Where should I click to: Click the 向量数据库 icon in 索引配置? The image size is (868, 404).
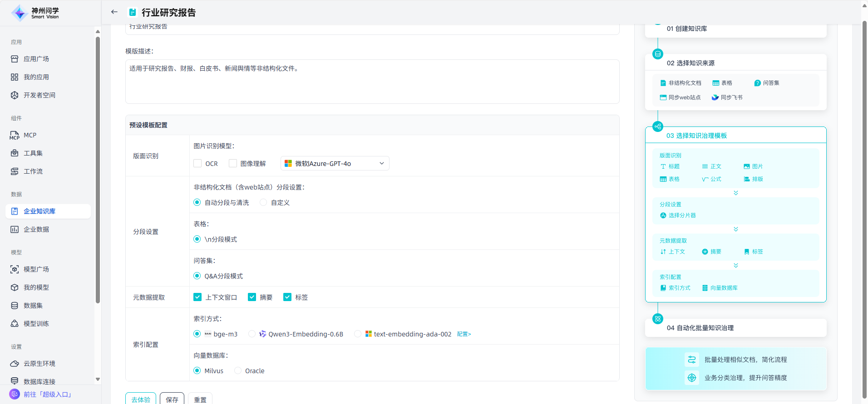coord(705,288)
